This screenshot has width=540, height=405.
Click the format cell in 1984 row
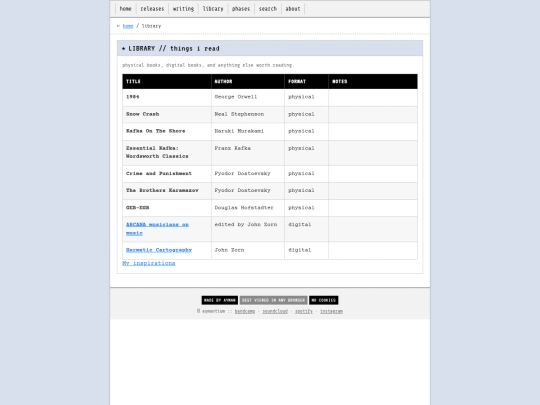click(x=307, y=97)
